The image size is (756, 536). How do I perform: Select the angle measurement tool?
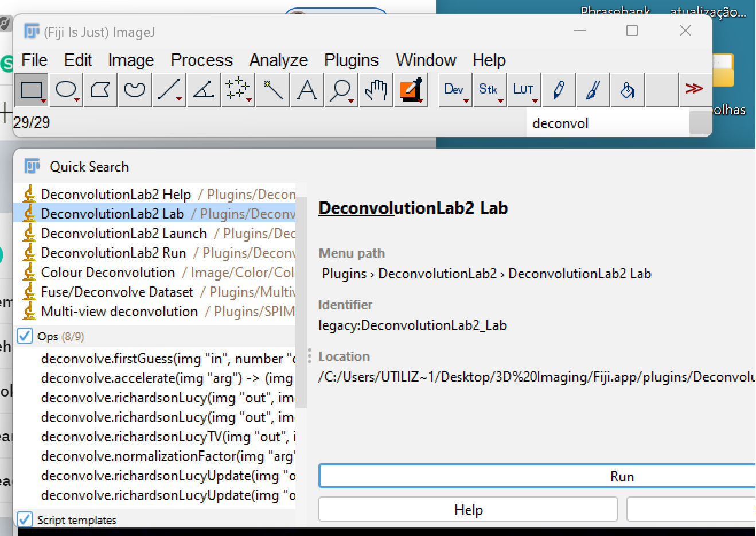click(x=202, y=89)
